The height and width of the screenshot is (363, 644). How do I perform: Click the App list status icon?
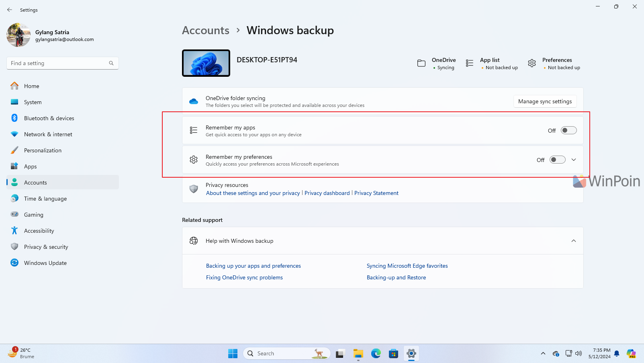tap(469, 63)
